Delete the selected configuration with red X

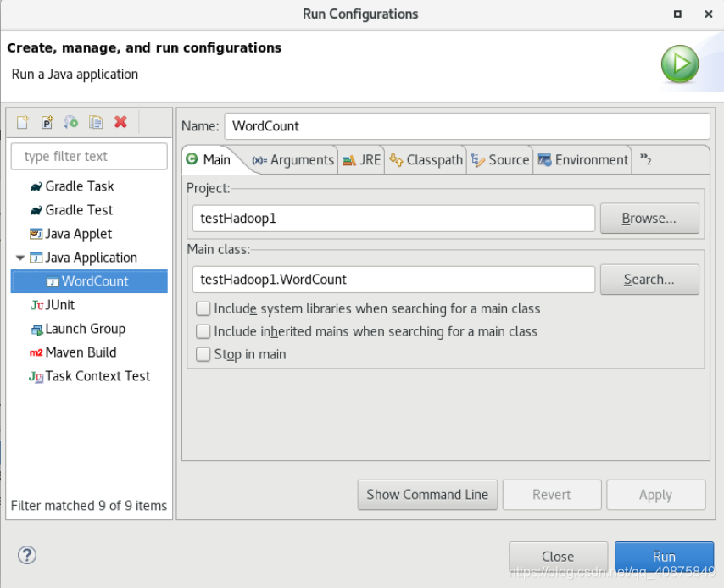tap(120, 122)
